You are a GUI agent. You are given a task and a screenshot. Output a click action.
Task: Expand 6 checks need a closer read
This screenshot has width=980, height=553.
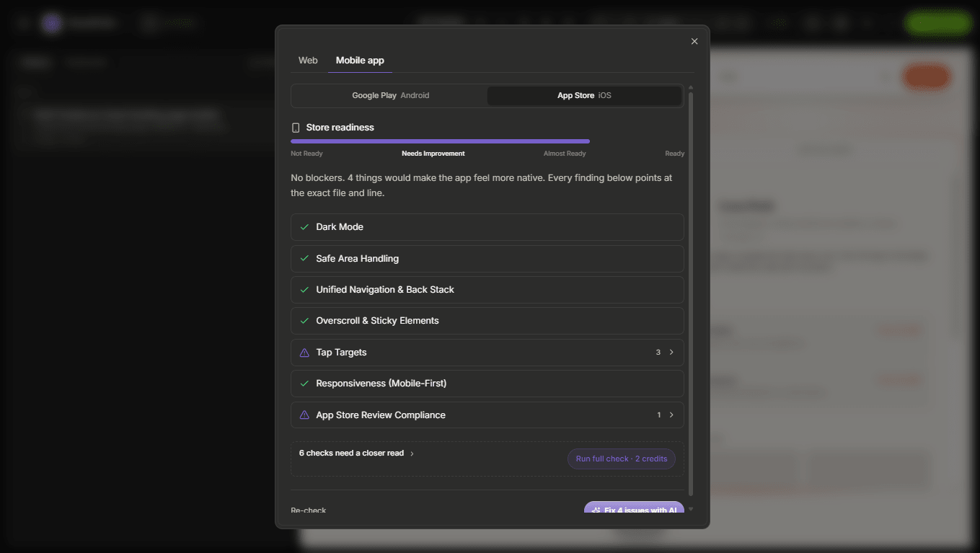357,454
